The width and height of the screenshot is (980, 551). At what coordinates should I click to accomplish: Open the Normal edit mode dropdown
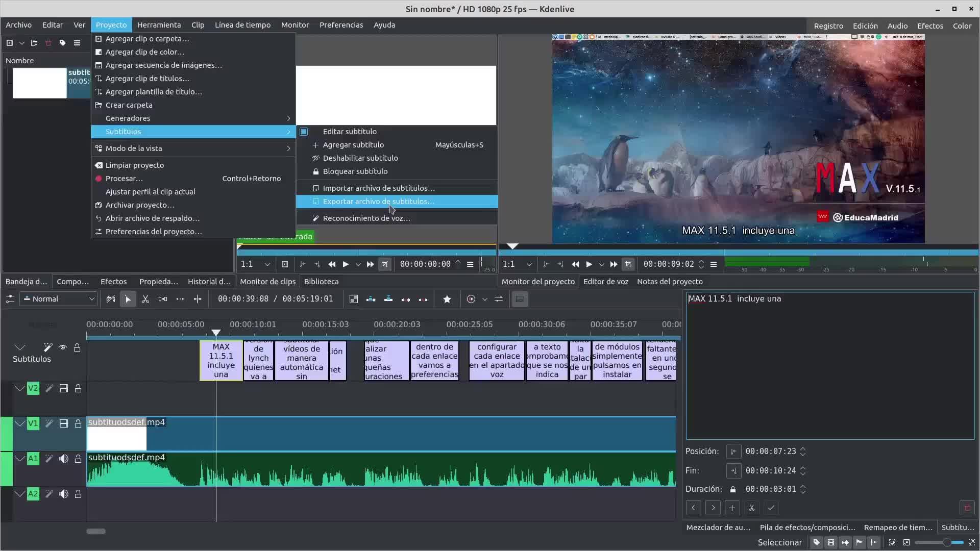[x=59, y=299]
